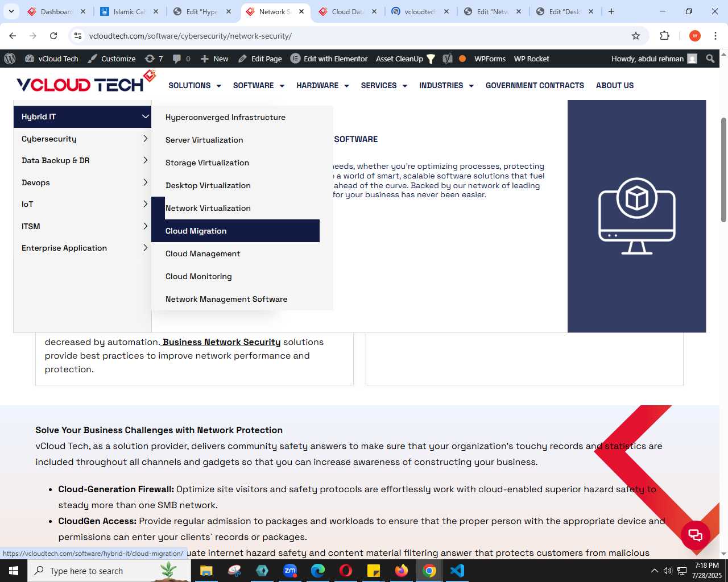728x582 pixels.
Task: Switch to Cloud Dat browser tab
Action: (348, 11)
